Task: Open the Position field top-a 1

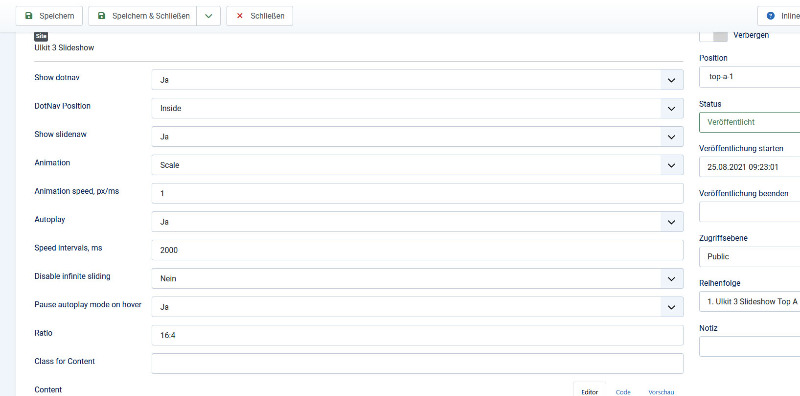Action: [x=749, y=77]
